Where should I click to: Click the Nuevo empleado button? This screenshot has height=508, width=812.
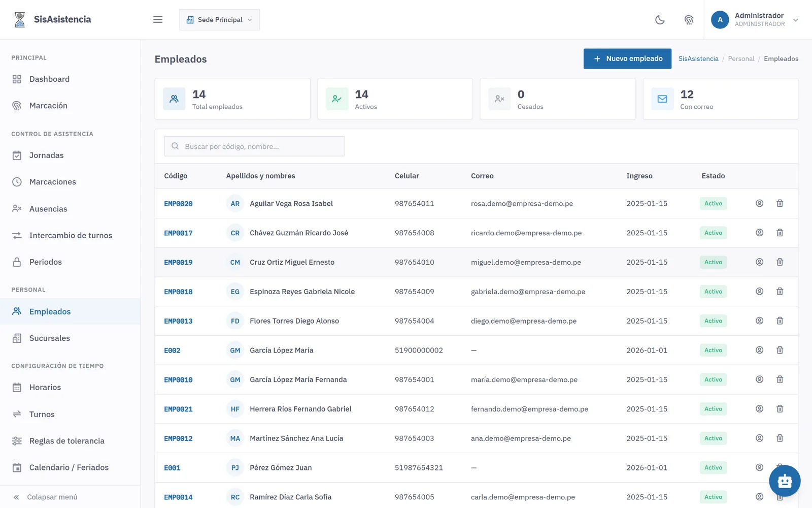(627, 58)
